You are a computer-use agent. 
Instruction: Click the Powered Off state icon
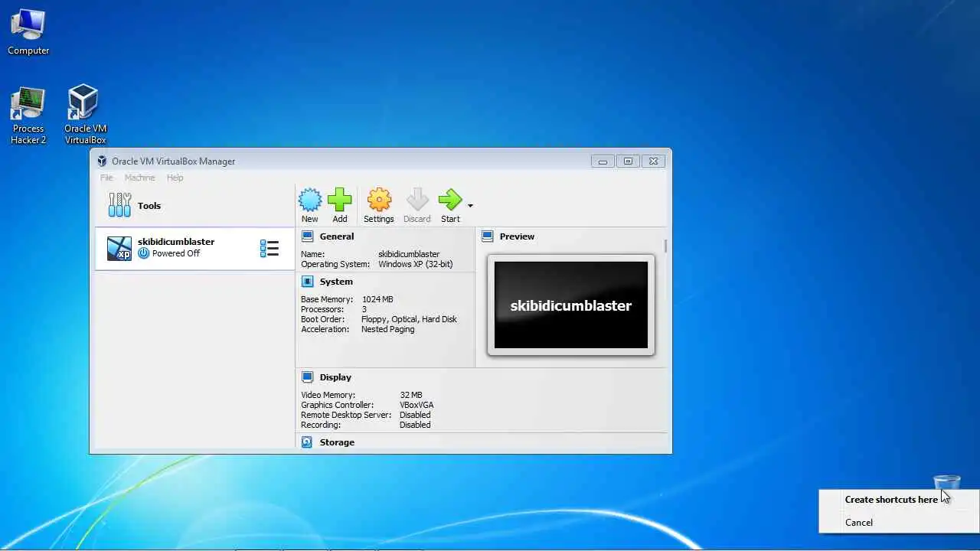(143, 253)
